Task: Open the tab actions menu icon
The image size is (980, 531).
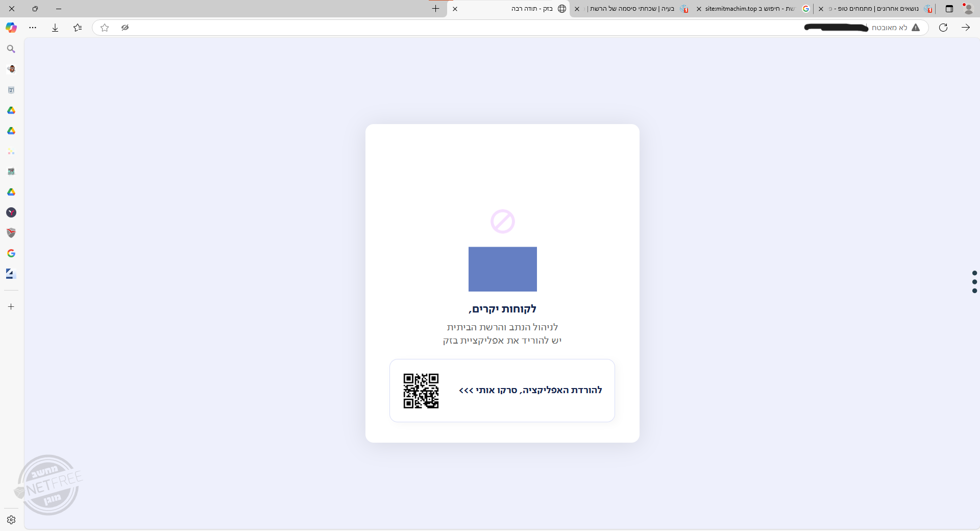Action: click(949, 9)
